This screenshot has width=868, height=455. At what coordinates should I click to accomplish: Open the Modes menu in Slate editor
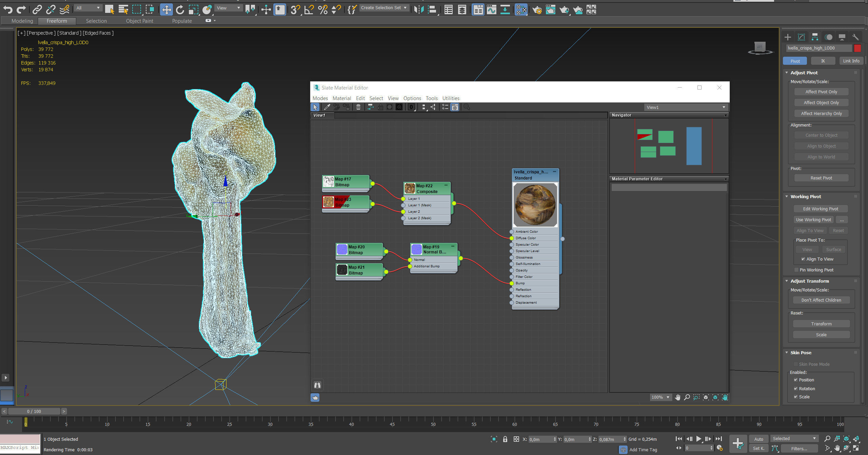320,98
